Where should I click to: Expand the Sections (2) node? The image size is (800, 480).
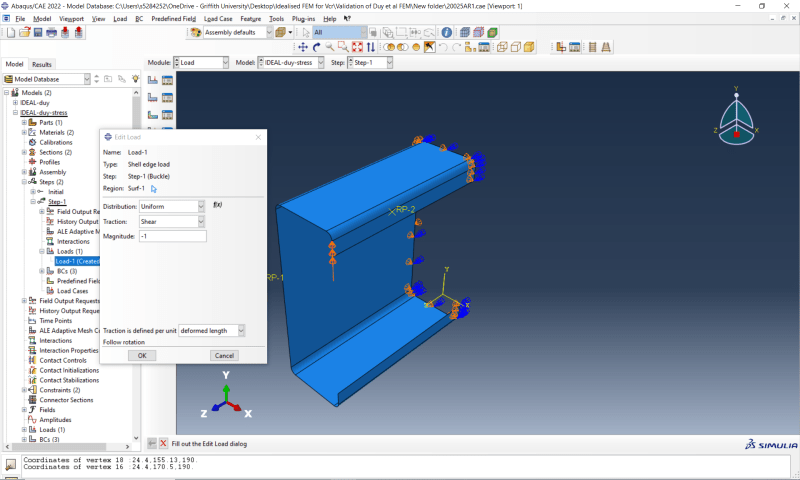coord(24,152)
